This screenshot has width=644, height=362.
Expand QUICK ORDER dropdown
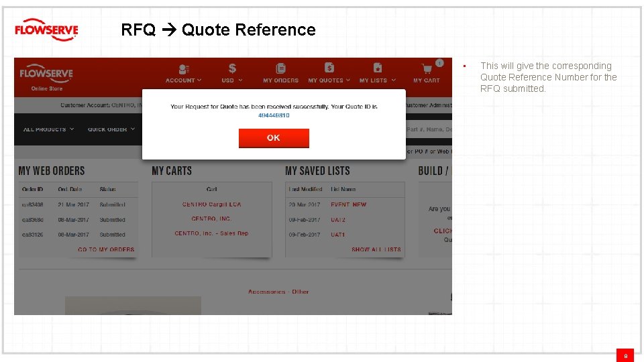coord(111,129)
